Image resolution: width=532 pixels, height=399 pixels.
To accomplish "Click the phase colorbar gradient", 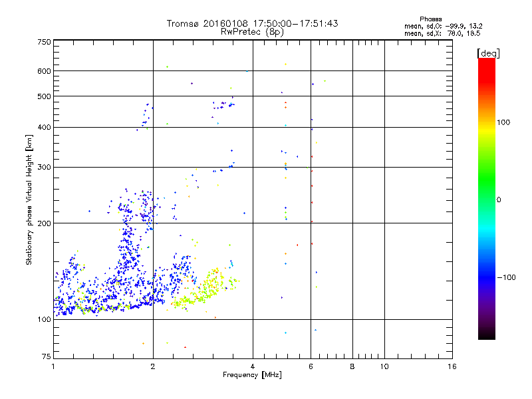I will click(487, 198).
